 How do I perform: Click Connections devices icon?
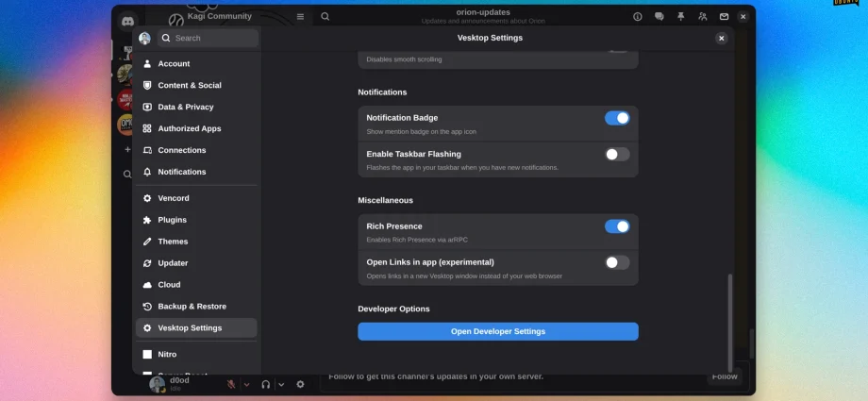point(147,150)
